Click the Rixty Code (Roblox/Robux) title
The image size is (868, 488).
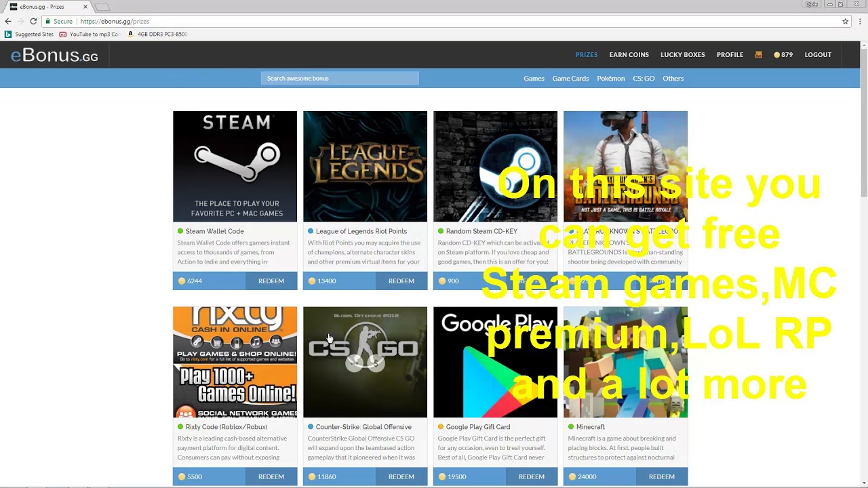pyautogui.click(x=226, y=427)
